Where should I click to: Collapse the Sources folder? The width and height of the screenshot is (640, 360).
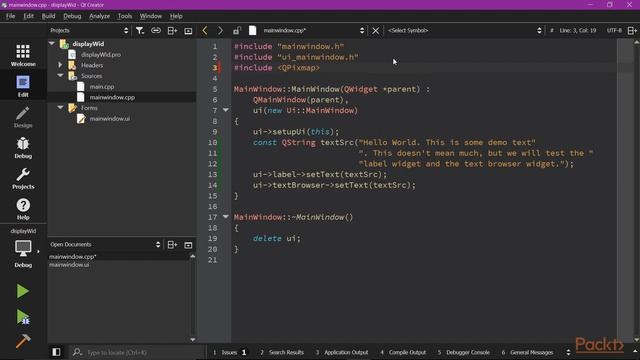60,76
